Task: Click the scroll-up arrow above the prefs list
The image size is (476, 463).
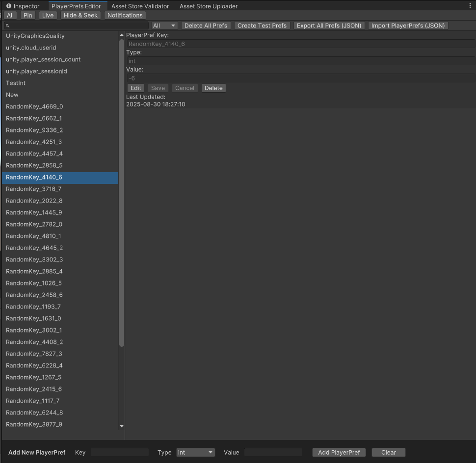Action: pyautogui.click(x=121, y=35)
